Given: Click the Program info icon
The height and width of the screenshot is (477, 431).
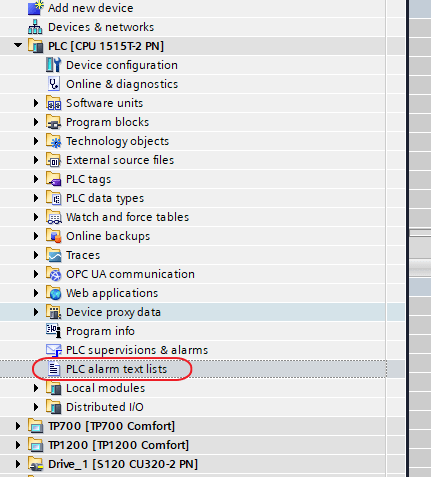Looking at the screenshot, I should 54,331.
